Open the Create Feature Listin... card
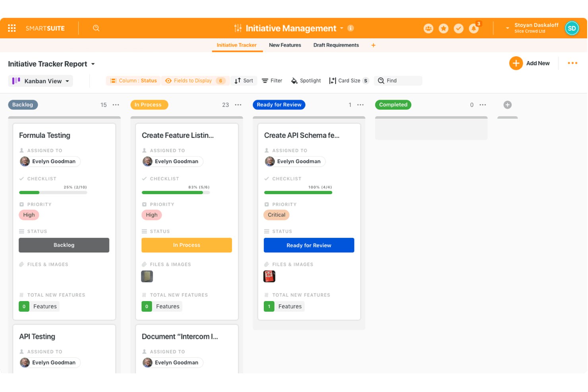This screenshot has width=588, height=392. (x=178, y=135)
